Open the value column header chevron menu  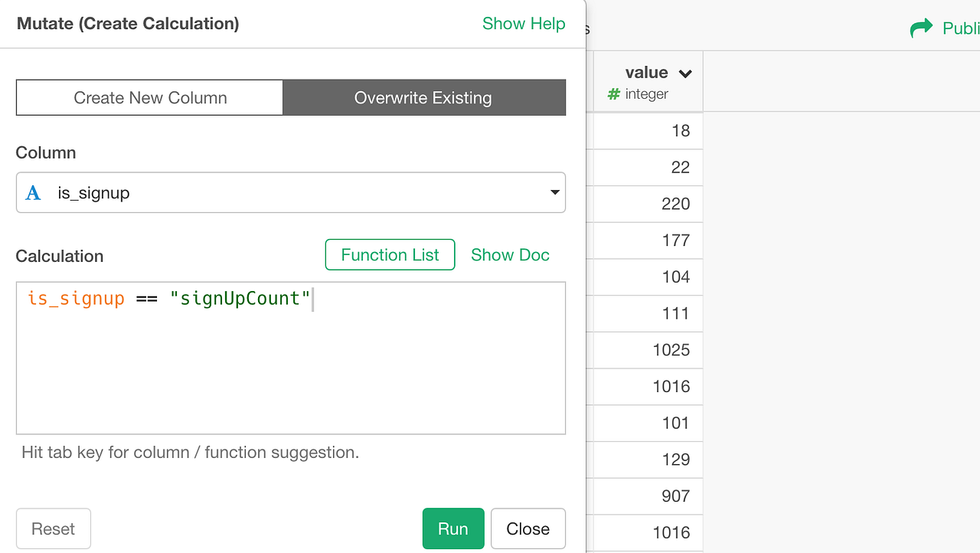coord(685,72)
